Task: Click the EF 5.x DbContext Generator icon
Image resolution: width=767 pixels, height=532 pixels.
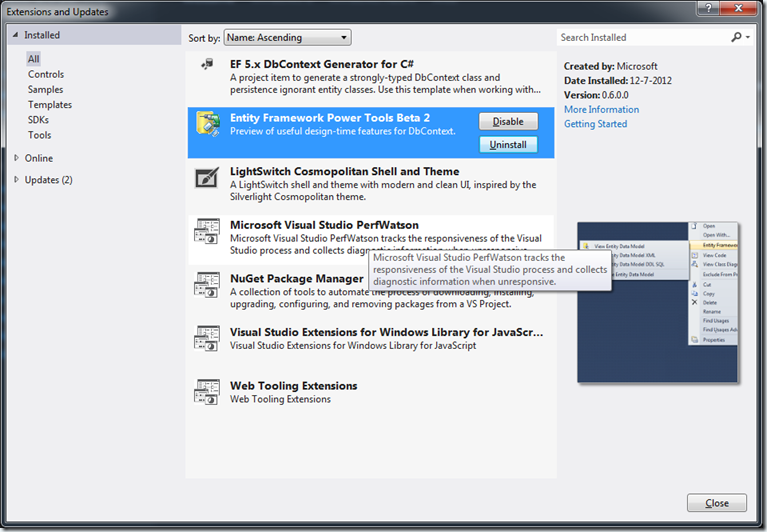Action: pos(207,66)
